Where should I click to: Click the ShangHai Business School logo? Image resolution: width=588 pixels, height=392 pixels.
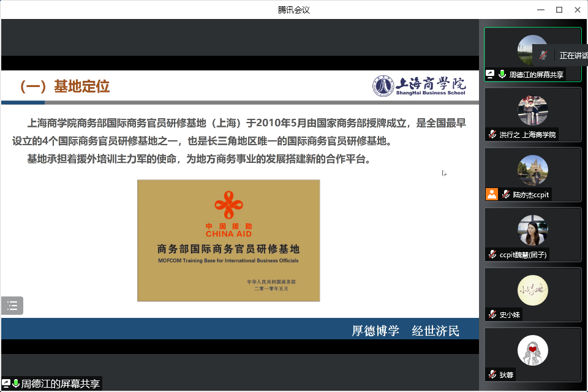[419, 86]
